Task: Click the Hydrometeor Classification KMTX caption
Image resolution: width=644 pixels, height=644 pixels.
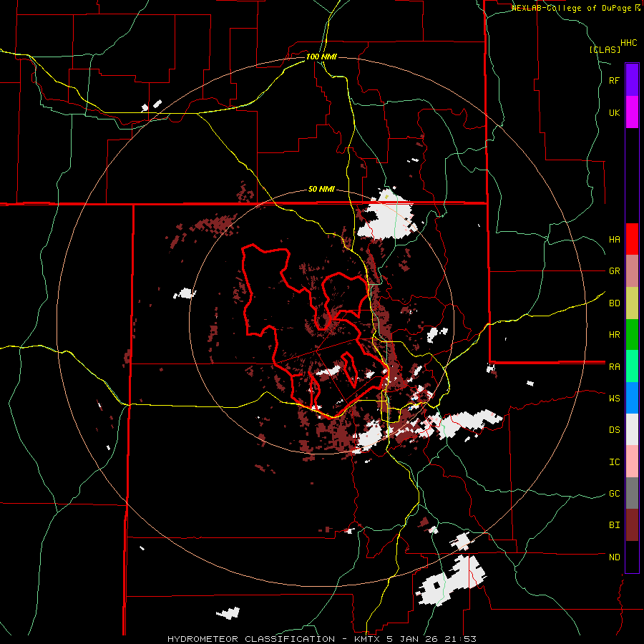Action: tap(322, 639)
